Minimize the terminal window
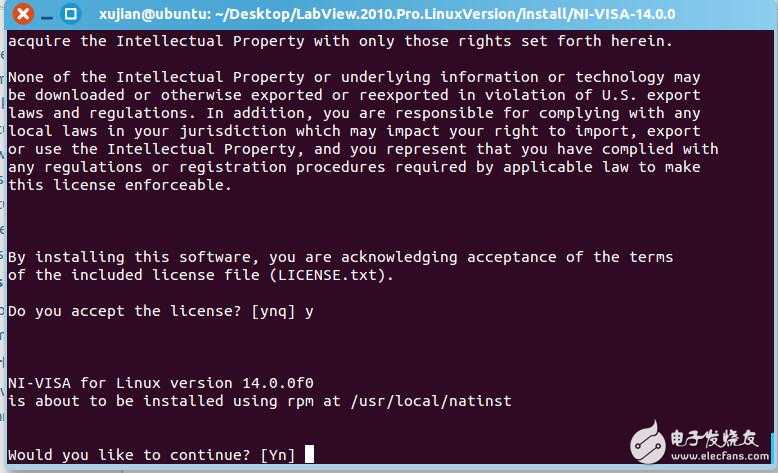Screen dimensions: 778x473 click(46, 15)
